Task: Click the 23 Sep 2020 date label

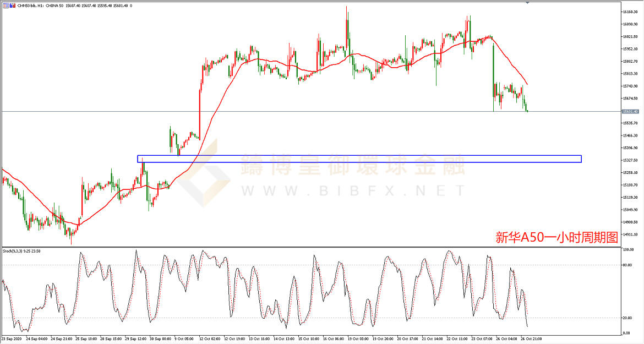Action: pos(12,339)
